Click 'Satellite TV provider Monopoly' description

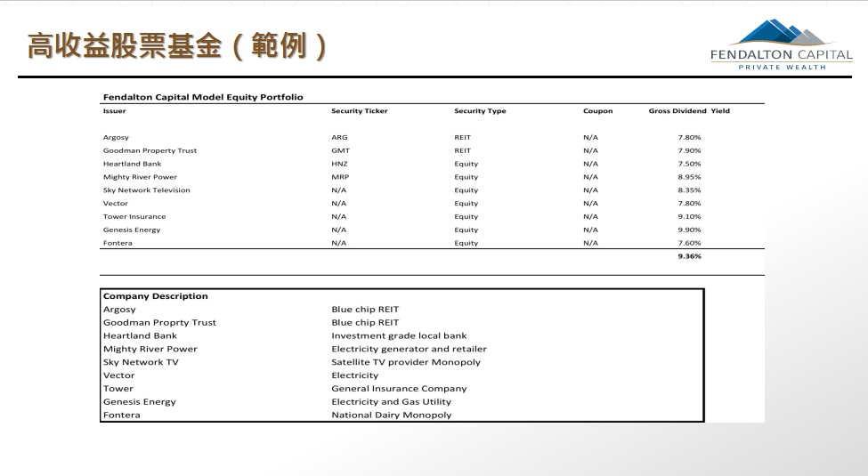[x=406, y=362]
